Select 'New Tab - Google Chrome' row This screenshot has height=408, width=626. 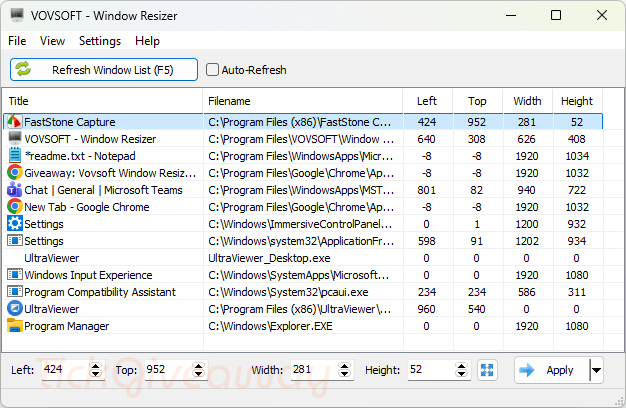click(x=303, y=207)
